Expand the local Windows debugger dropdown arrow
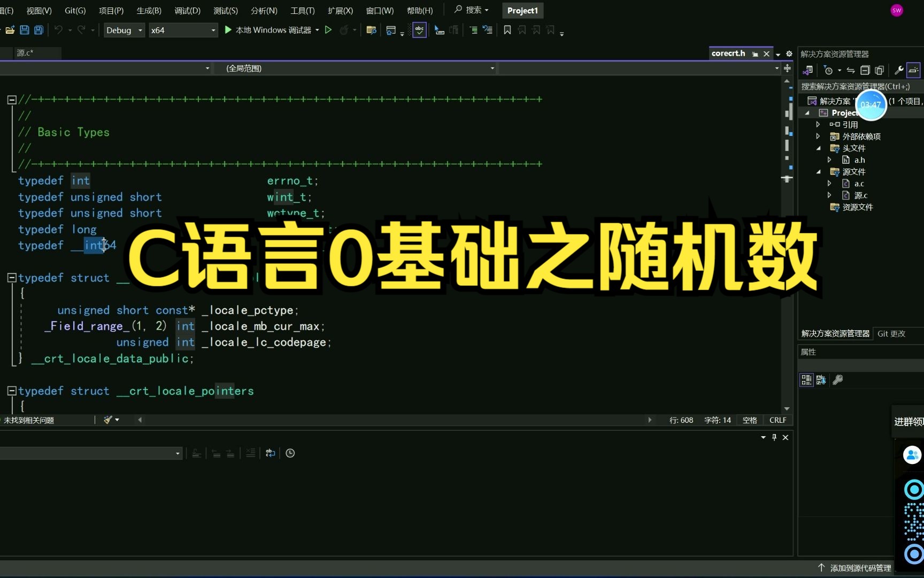The image size is (924, 578). [x=317, y=30]
